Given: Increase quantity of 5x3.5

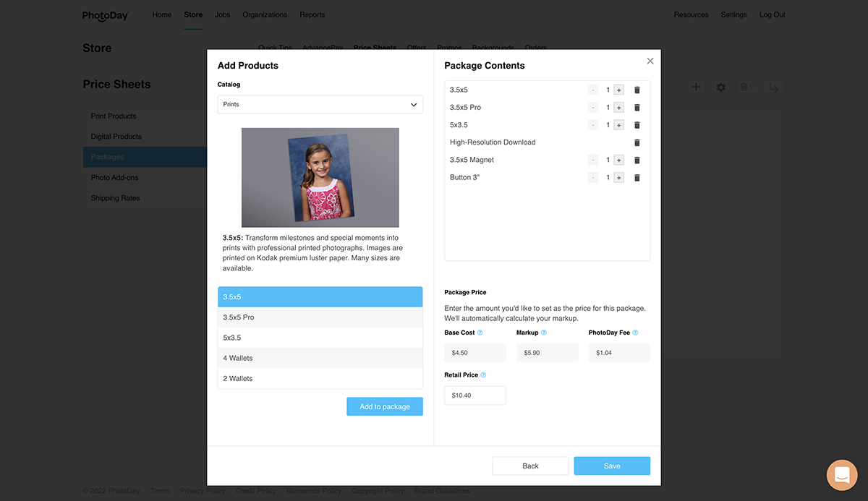Looking at the screenshot, I should click(618, 125).
